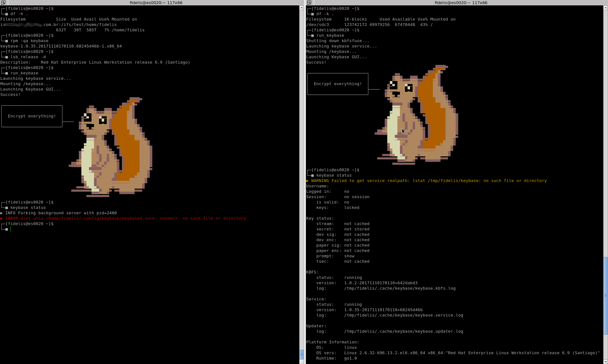Viewport: 608px width, 364px height.
Task: Click the 'rpm -qa keybase' command
Action: [x=29, y=41]
